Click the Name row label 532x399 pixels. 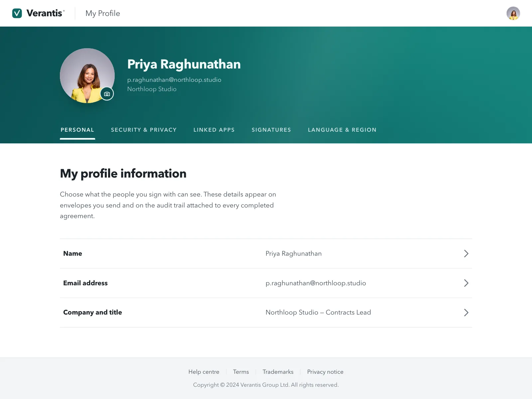click(x=72, y=253)
